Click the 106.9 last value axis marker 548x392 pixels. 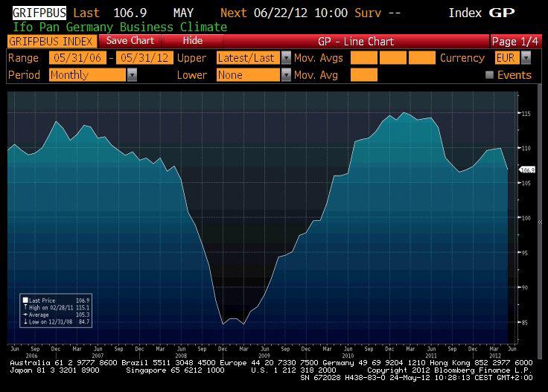(x=527, y=170)
